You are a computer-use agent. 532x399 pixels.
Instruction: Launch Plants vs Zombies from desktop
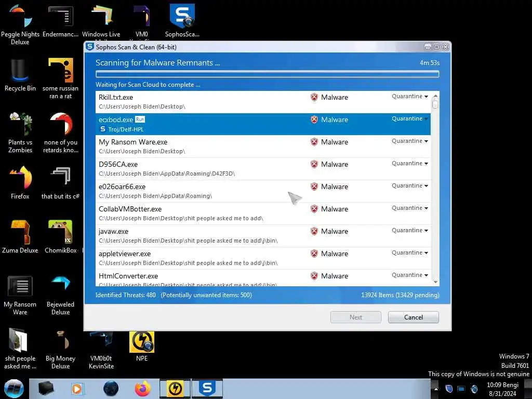[20, 132]
